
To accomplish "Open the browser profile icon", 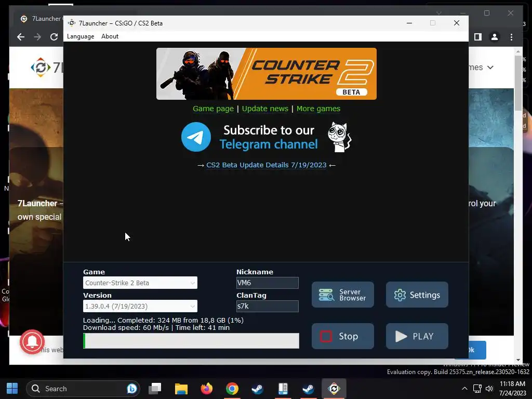I will [x=495, y=37].
